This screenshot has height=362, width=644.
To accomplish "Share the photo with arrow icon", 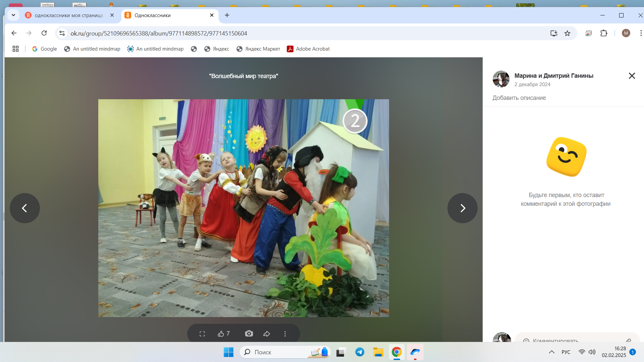I will coord(267,334).
